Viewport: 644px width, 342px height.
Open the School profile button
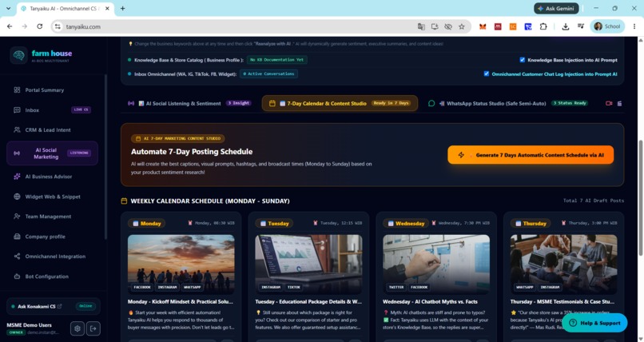click(607, 26)
